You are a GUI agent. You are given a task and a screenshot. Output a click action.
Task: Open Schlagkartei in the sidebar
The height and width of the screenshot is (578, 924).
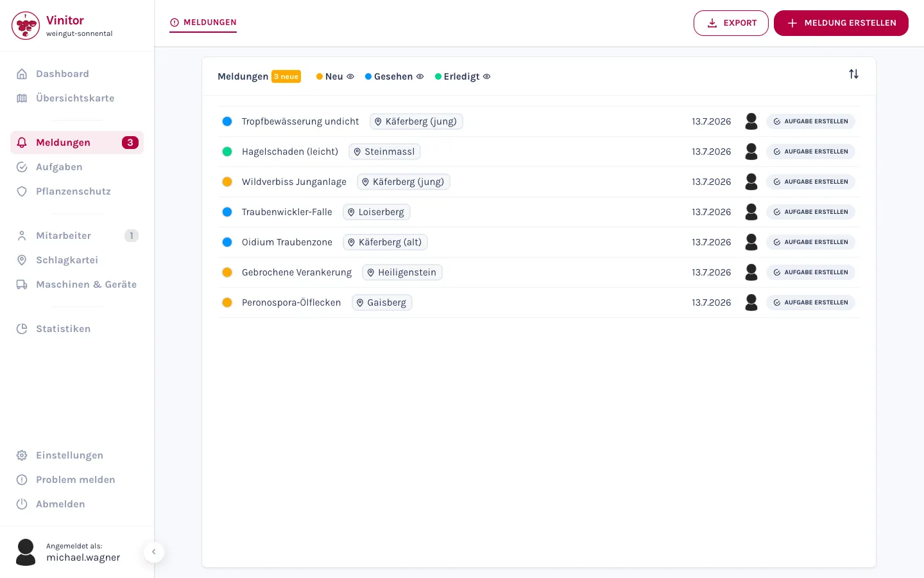click(77, 260)
